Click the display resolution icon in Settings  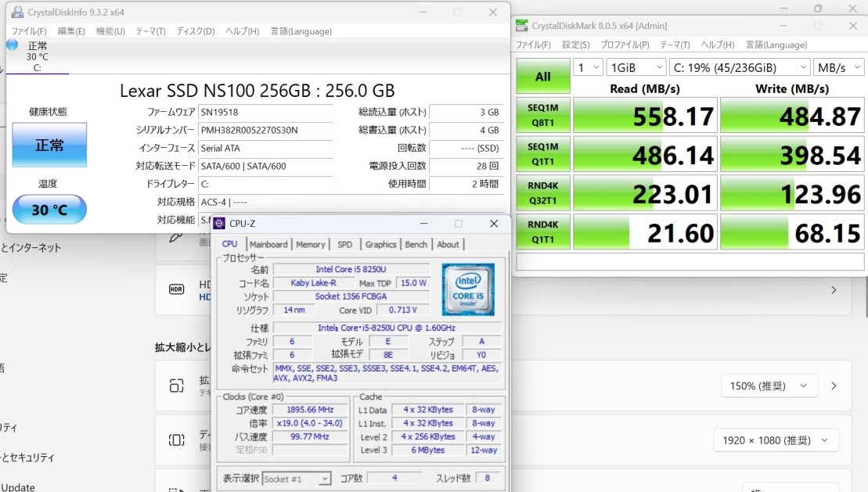(177, 440)
